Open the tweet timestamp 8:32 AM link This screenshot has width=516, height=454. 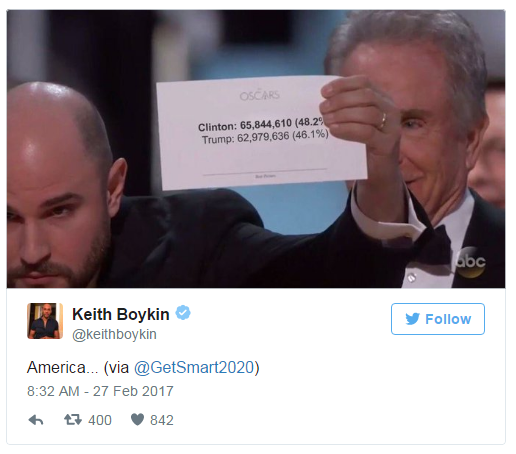[53, 391]
